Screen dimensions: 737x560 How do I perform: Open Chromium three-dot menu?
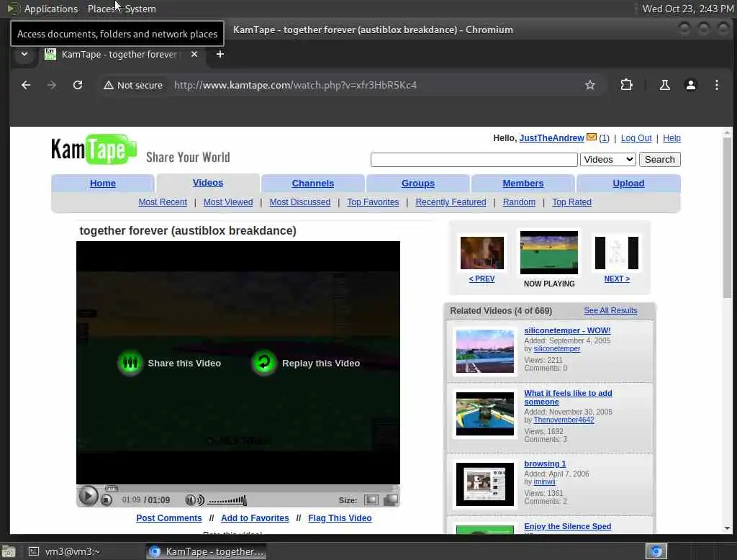(x=716, y=85)
